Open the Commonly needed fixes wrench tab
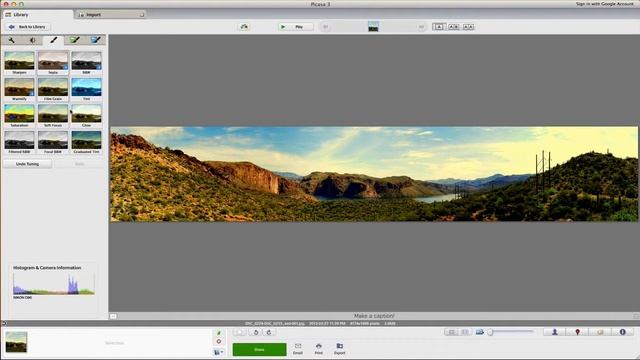This screenshot has height=360, width=640. coord(11,40)
